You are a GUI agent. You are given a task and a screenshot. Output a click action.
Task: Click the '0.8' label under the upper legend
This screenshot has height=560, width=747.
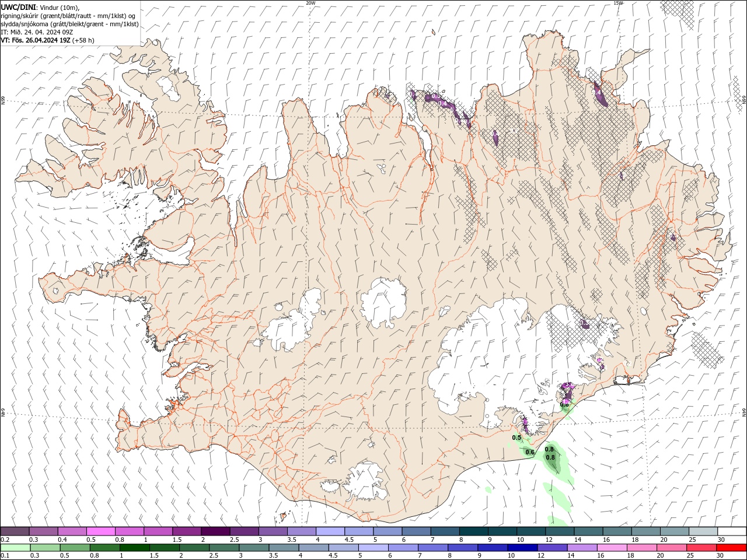coord(120,540)
